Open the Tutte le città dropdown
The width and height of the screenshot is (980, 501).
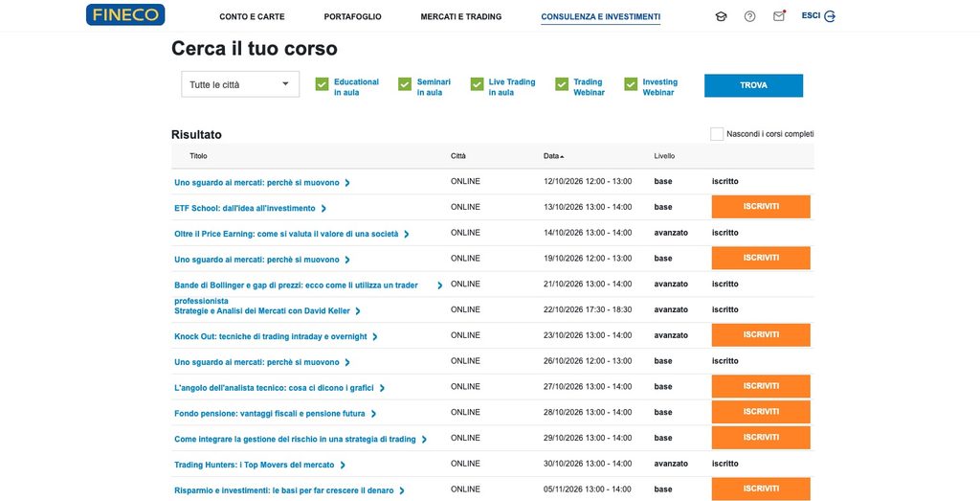point(240,84)
